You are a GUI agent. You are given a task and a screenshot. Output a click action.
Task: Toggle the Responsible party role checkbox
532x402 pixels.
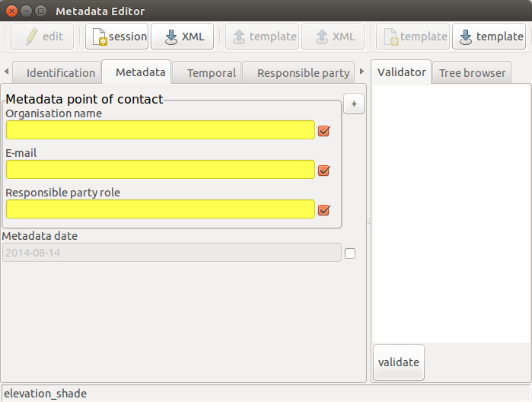pos(324,210)
